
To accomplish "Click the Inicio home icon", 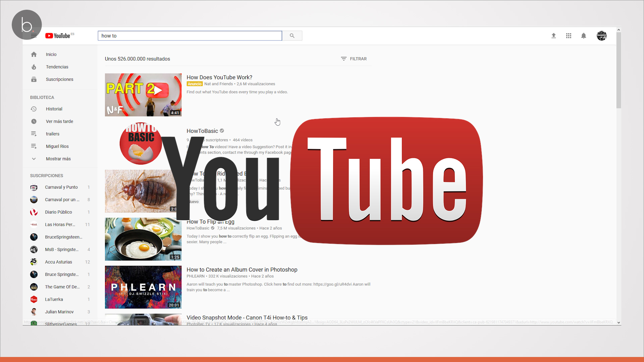I will click(x=34, y=54).
